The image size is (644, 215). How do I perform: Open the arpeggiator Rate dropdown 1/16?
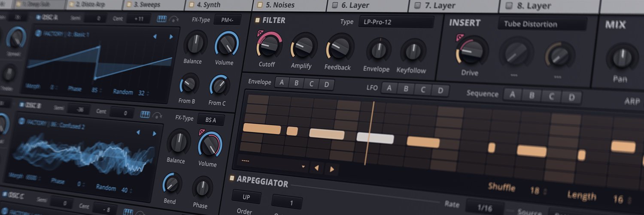[484, 208]
